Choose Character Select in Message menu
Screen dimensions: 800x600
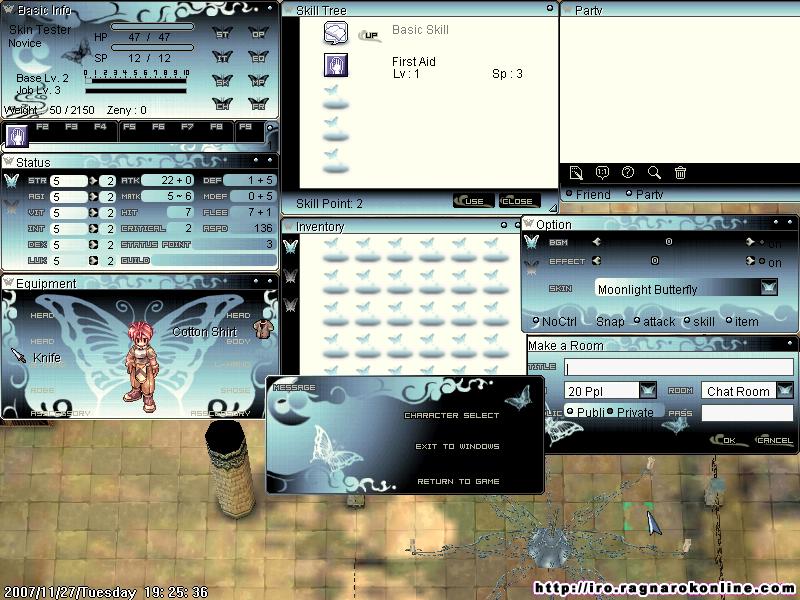point(452,415)
